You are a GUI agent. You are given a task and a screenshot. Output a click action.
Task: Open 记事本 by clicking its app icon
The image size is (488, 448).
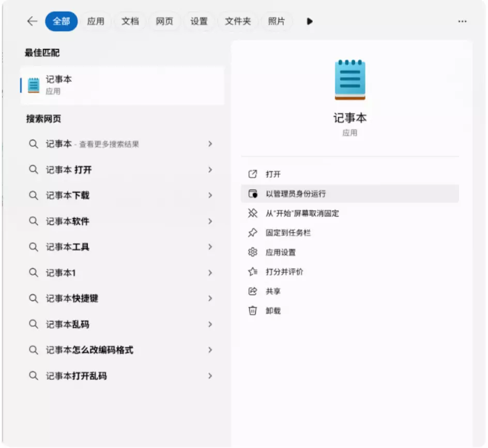click(351, 79)
